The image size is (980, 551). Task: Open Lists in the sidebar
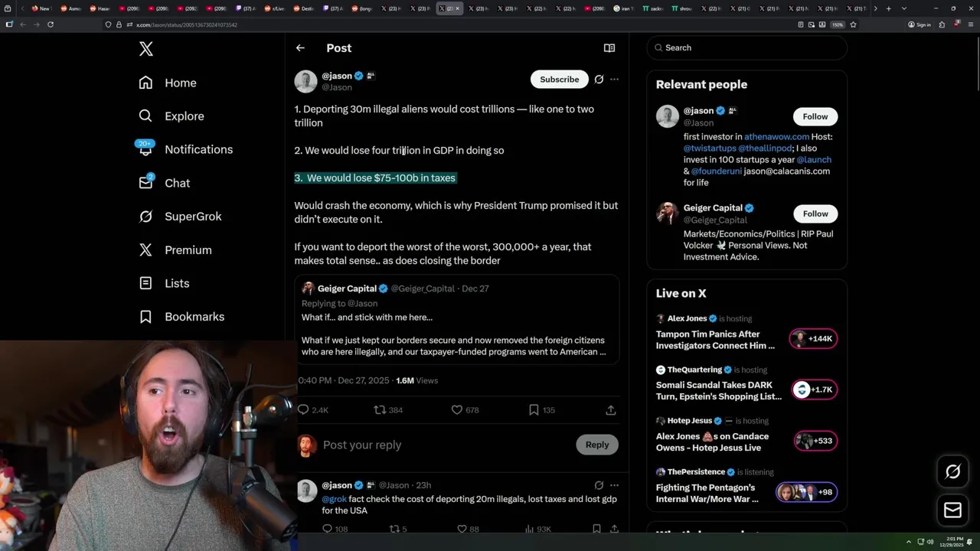tap(164, 283)
